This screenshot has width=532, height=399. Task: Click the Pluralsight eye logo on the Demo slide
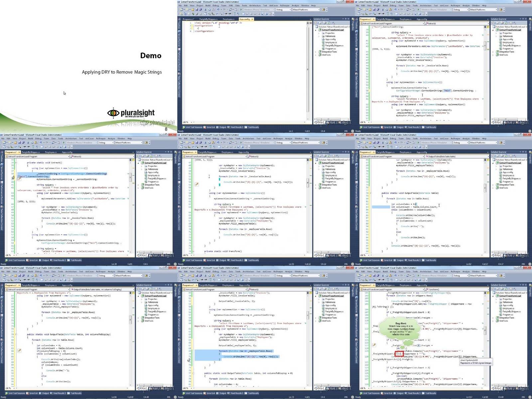pyautogui.click(x=113, y=113)
